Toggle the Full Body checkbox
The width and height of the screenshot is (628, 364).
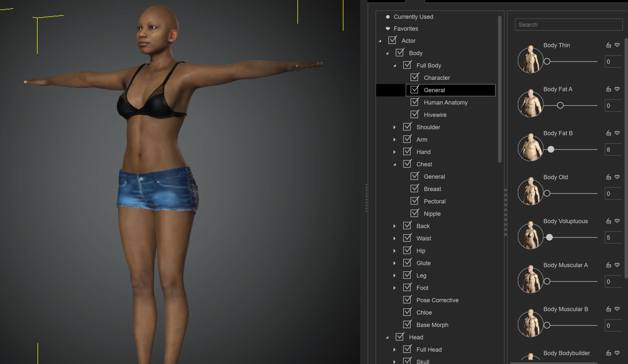point(407,65)
